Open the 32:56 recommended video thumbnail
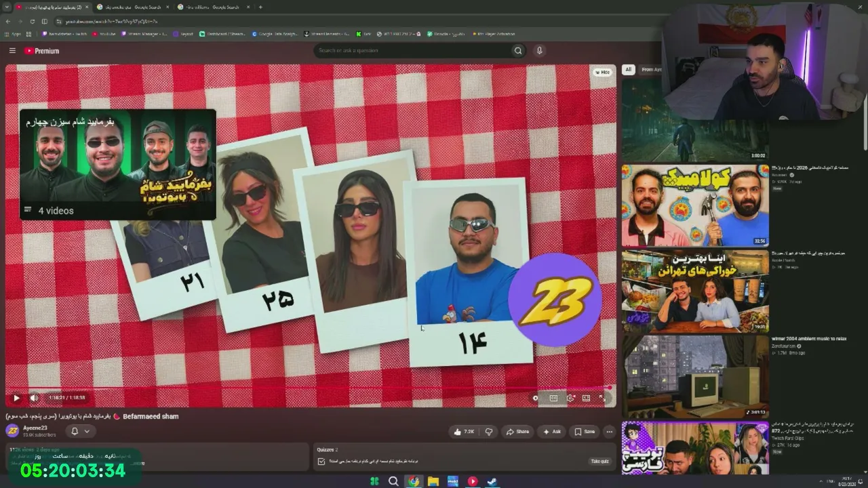The height and width of the screenshot is (488, 868). click(695, 205)
